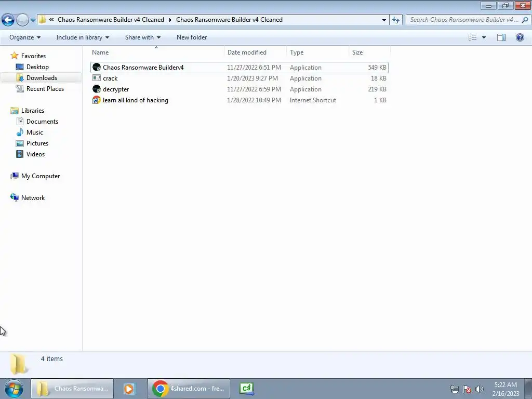Expand the address bar history dropdown
Viewport: 532px width, 399px height.
(384, 20)
